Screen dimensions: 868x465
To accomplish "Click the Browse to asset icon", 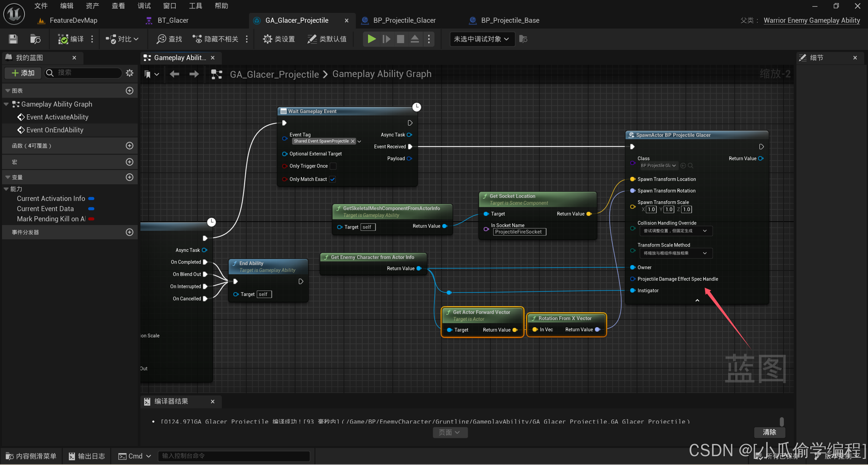I will [35, 39].
